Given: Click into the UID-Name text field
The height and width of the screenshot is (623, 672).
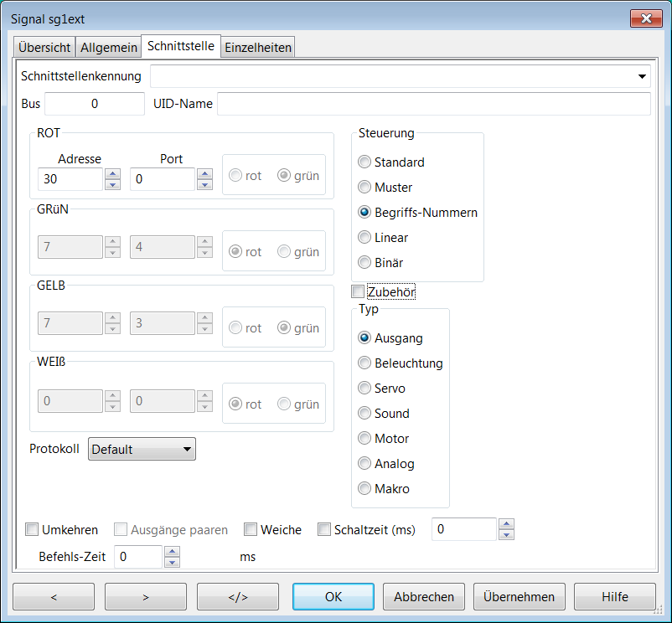Looking at the screenshot, I should pos(433,104).
